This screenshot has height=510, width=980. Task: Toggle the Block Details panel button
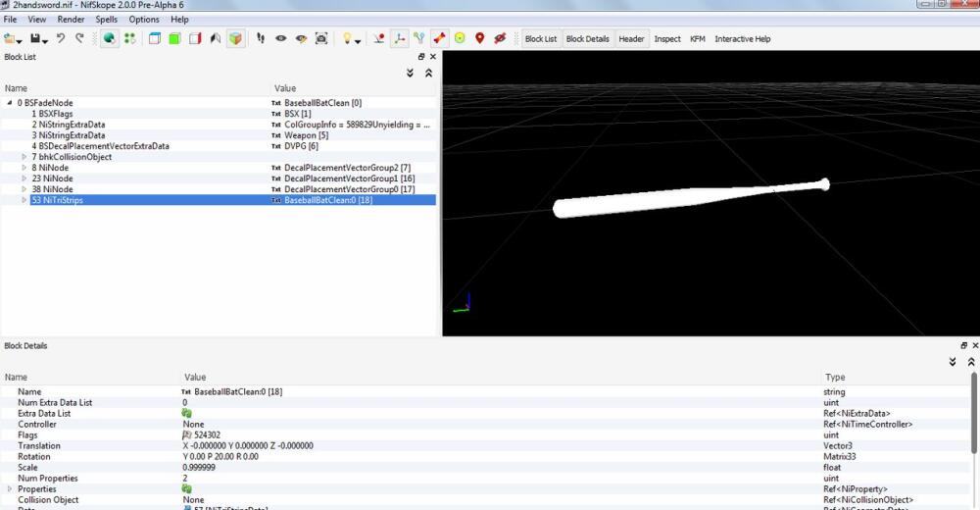[587, 39]
